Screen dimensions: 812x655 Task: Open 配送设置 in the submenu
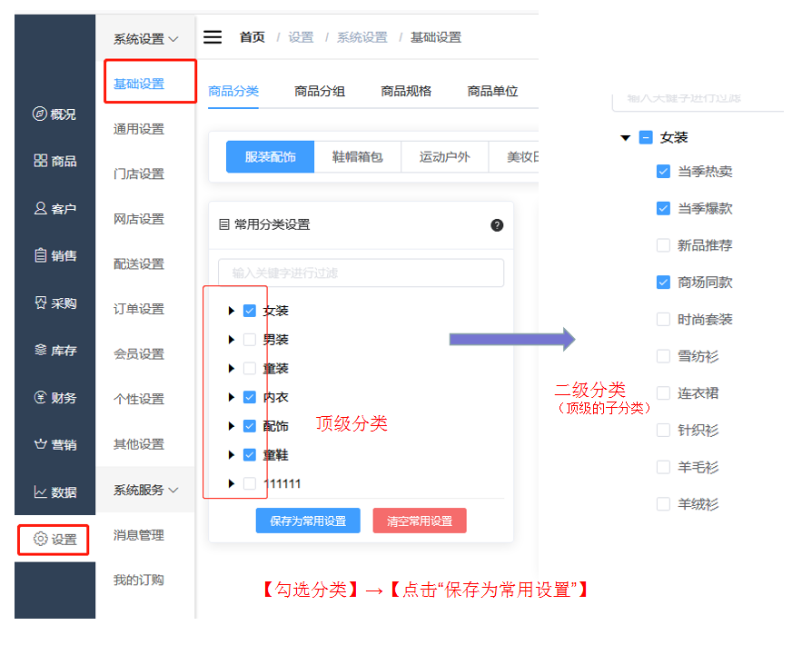coord(139,264)
